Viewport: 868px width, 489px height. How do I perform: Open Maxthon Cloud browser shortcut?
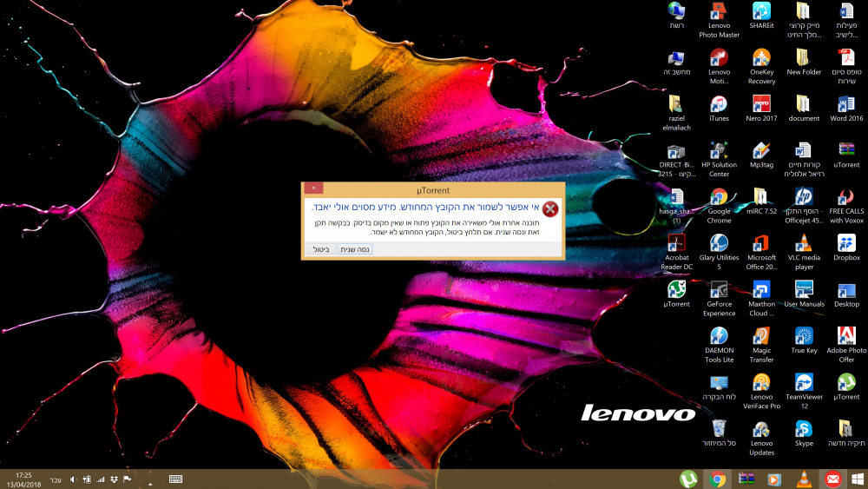pyautogui.click(x=762, y=299)
